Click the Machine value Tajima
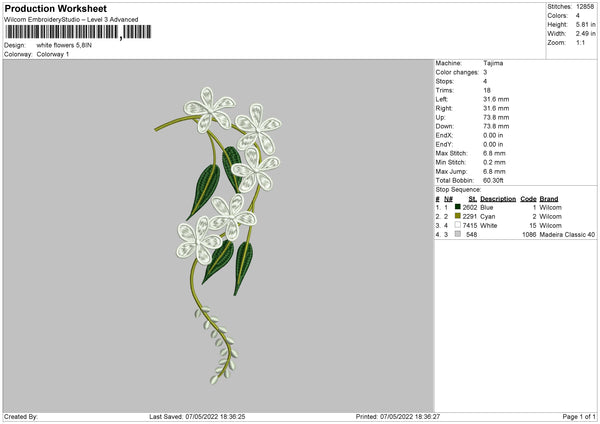This screenshot has width=600, height=424. 493,63
